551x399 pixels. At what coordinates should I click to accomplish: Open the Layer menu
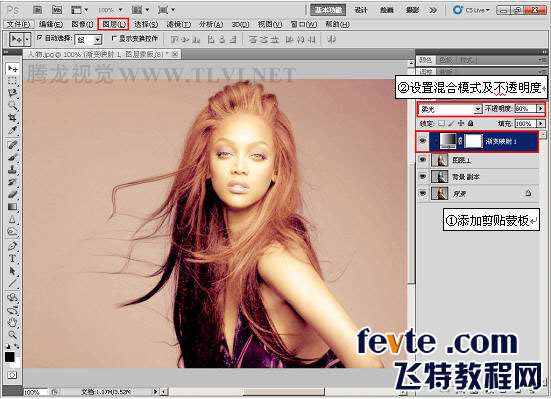point(114,24)
